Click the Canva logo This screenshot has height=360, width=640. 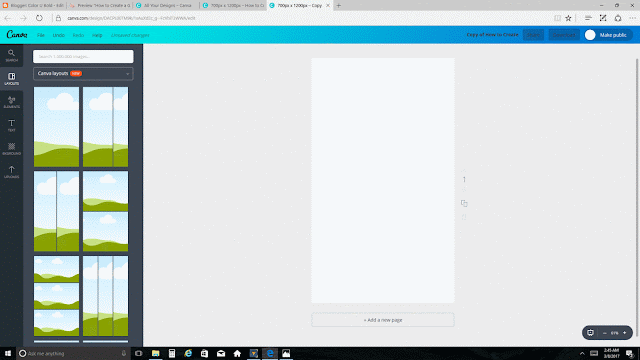(17, 35)
